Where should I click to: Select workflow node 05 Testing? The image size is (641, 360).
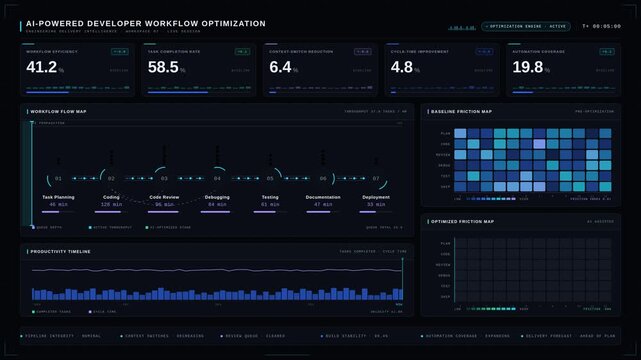point(270,179)
